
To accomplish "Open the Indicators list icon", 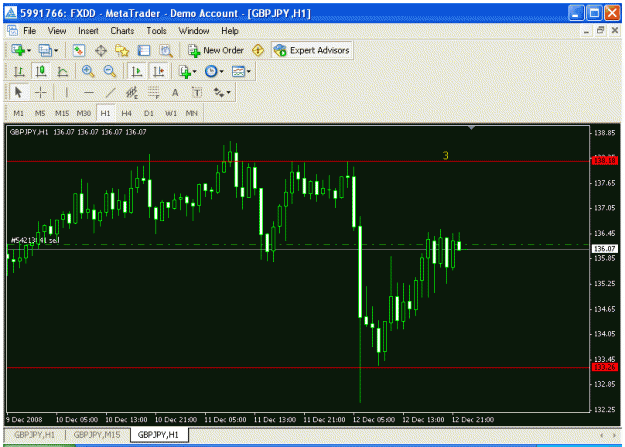I will [185, 72].
